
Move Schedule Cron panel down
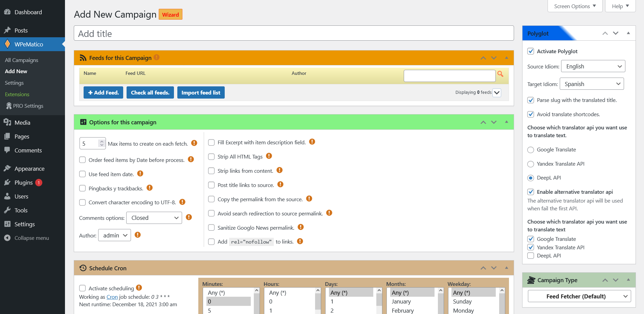point(494,268)
